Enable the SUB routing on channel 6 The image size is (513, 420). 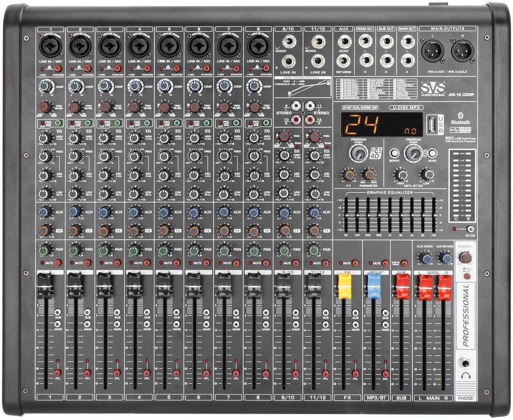[x=206, y=313]
